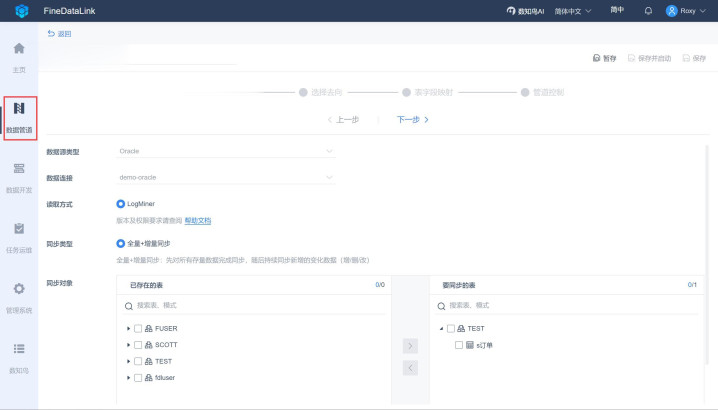718x410 pixels.
Task: Click the search magnifier in existing tables panel
Action: [x=129, y=306]
